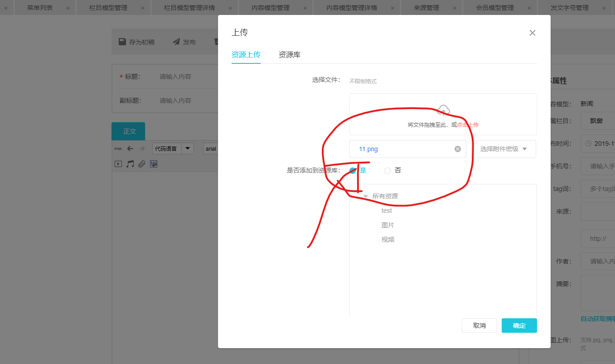Image resolution: width=615 pixels, height=364 pixels.
Task: Click the music note audio icon
Action: click(130, 164)
